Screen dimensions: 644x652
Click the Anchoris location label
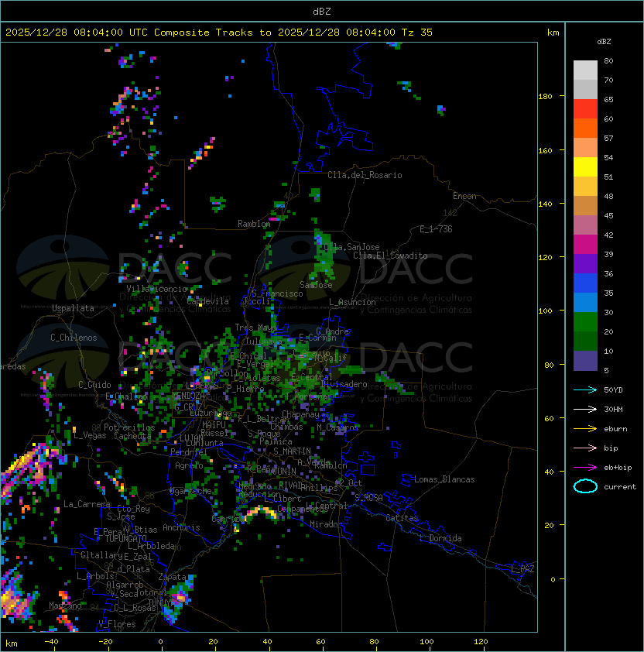pos(181,527)
